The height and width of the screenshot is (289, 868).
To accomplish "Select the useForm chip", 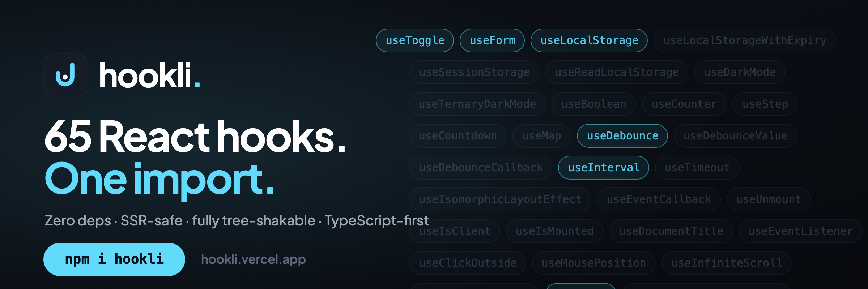I will (x=492, y=40).
